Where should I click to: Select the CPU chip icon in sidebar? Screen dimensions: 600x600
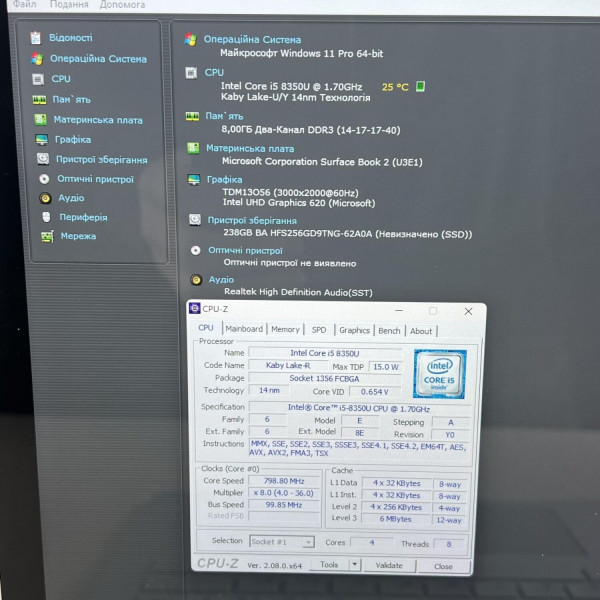pos(38,79)
